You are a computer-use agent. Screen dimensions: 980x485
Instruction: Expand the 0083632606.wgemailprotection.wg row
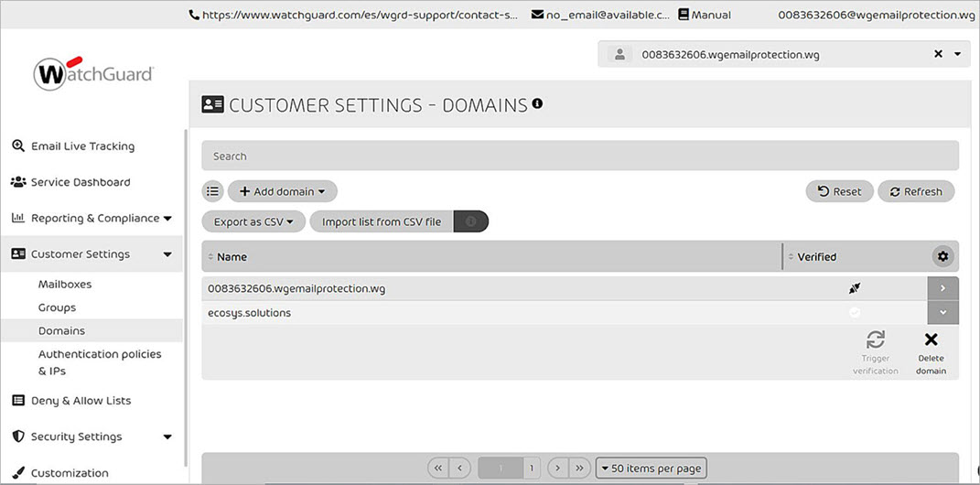942,288
